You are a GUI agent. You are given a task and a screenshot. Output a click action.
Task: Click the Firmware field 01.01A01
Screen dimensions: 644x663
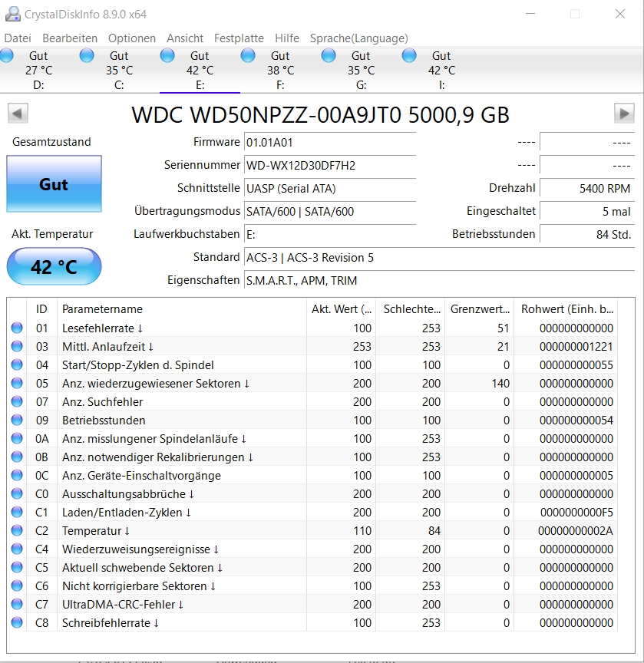330,143
